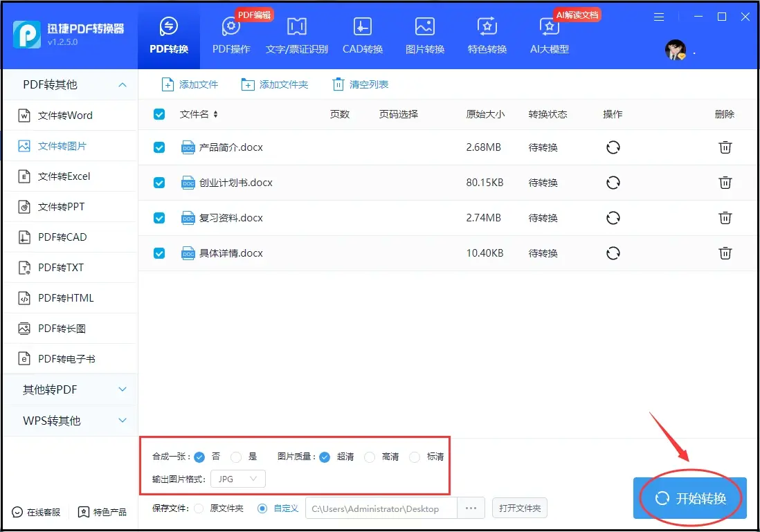This screenshot has width=760, height=532.
Task: Open 图片转换 tool icon
Action: tap(424, 28)
